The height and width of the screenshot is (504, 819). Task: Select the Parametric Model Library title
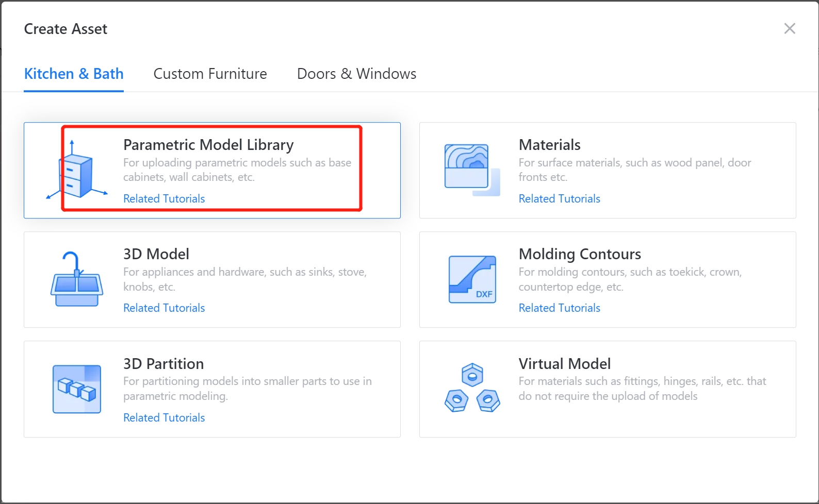(208, 145)
